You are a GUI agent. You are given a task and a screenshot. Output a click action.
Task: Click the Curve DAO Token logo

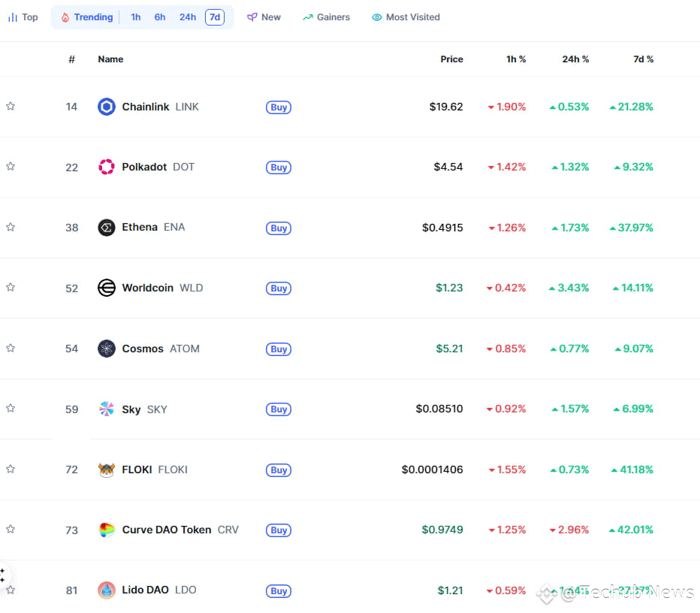click(106, 530)
